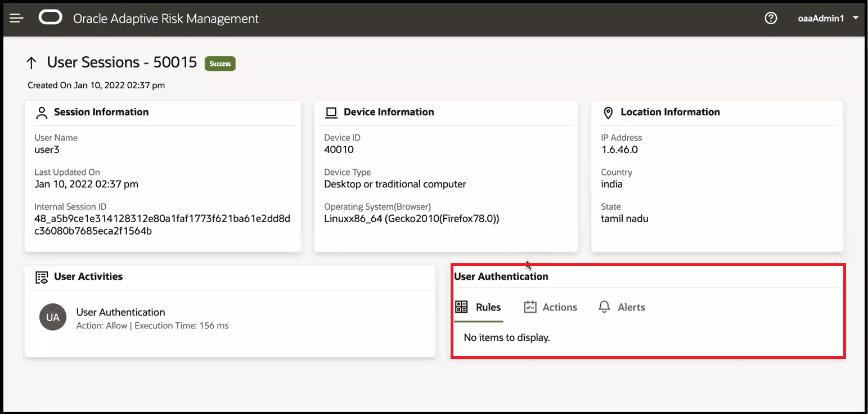Open the hamburger navigation menu
This screenshot has width=868, height=414.
[x=16, y=19]
